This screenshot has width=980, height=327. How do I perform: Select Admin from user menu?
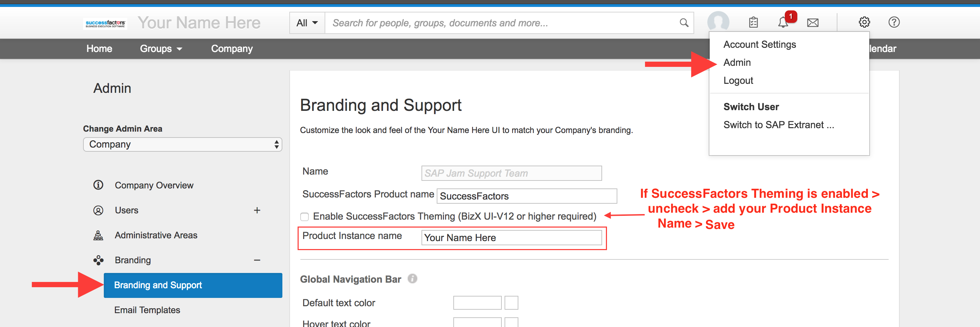pos(737,62)
